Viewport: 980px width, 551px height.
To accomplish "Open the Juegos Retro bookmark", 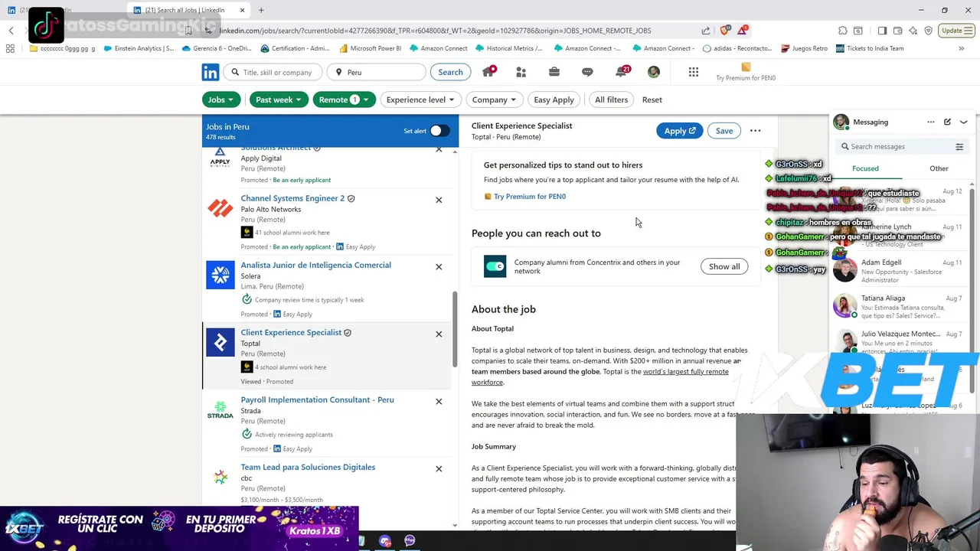I will pos(804,48).
